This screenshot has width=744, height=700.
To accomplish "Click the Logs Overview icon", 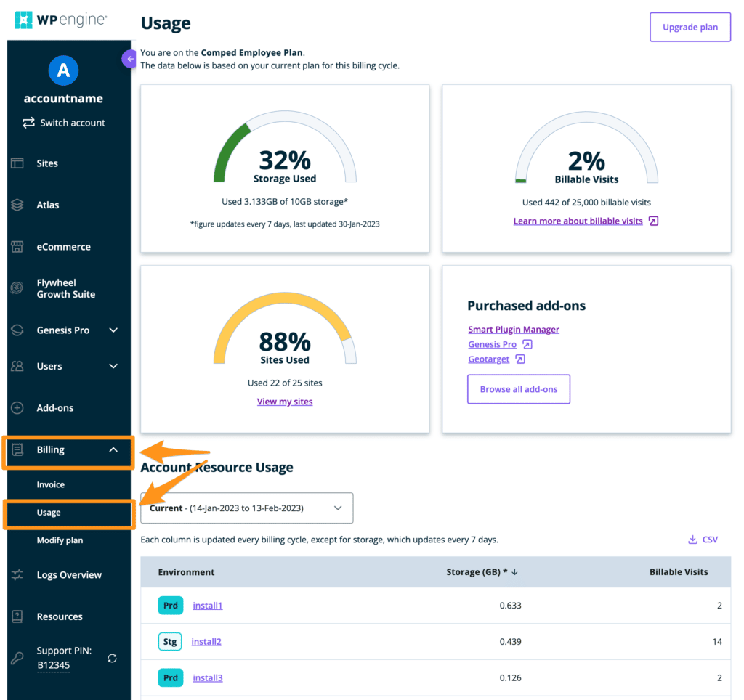I will (17, 575).
